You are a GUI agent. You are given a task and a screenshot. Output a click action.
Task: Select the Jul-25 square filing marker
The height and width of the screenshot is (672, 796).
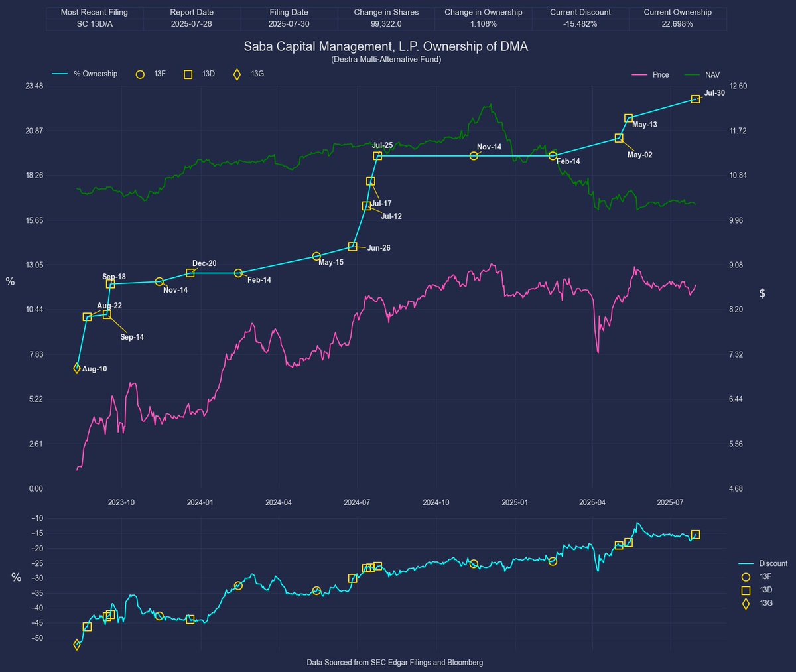coord(377,156)
